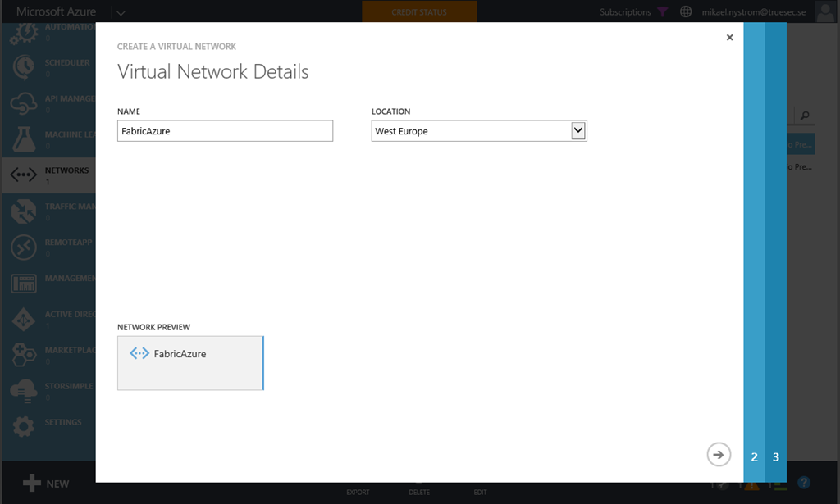Select the FabricAzure network preview tile
Image resolution: width=840 pixels, height=504 pixels.
[190, 362]
